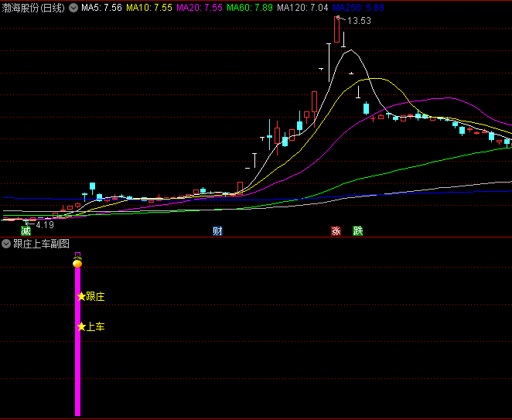This screenshot has width=512, height=420.
Task: Click the tall magenta signal bar
Action: [x=77, y=341]
